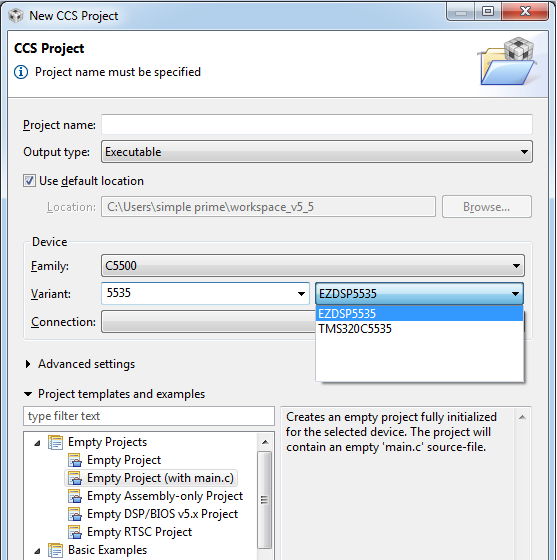Select Empty RTSC Project template
This screenshot has width=557, height=560.
click(140, 532)
